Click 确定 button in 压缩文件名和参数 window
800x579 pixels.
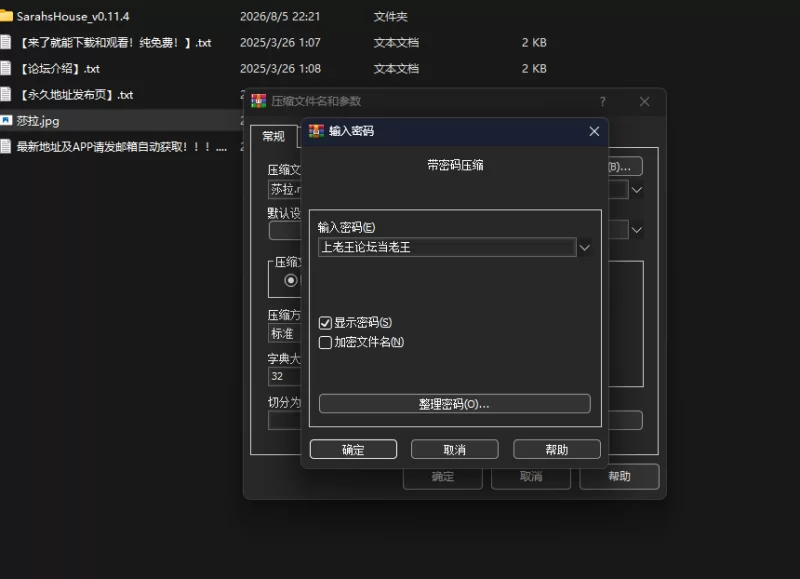click(443, 476)
